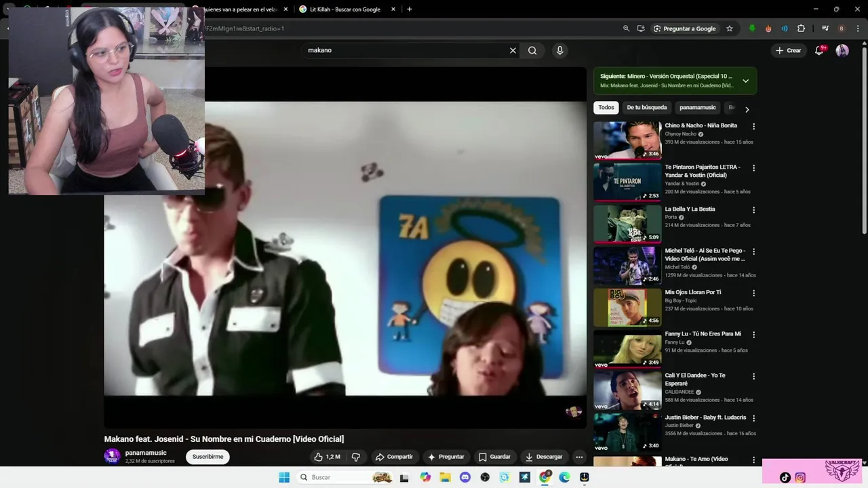Viewport: 868px width, 488px height.
Task: Open the Windows Start menu
Action: (284, 477)
